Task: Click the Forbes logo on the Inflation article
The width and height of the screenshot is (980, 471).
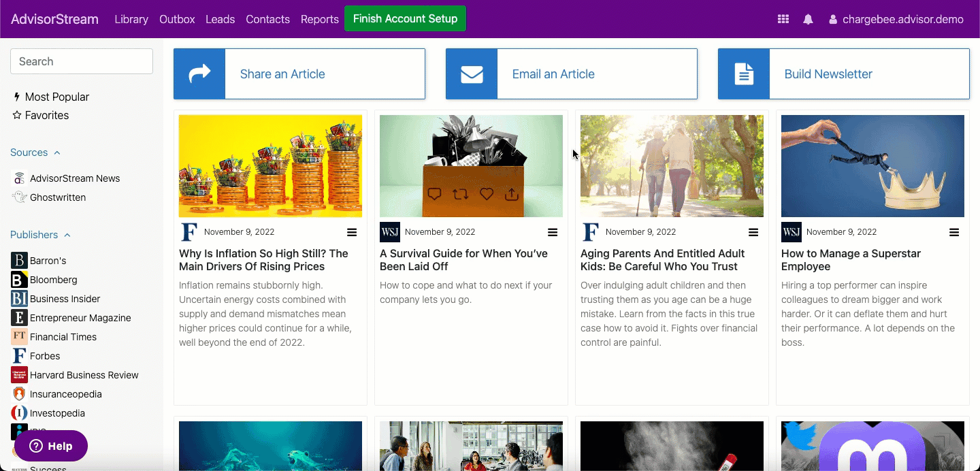Action: [189, 232]
